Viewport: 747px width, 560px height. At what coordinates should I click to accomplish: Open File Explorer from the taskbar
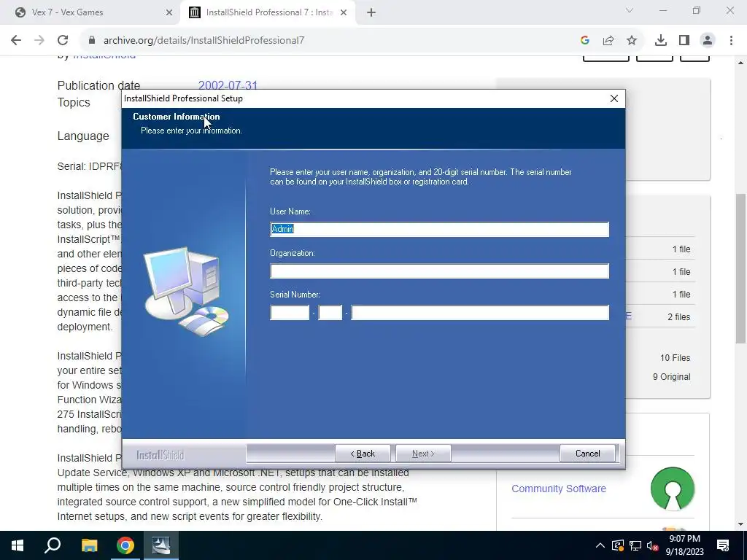click(89, 545)
